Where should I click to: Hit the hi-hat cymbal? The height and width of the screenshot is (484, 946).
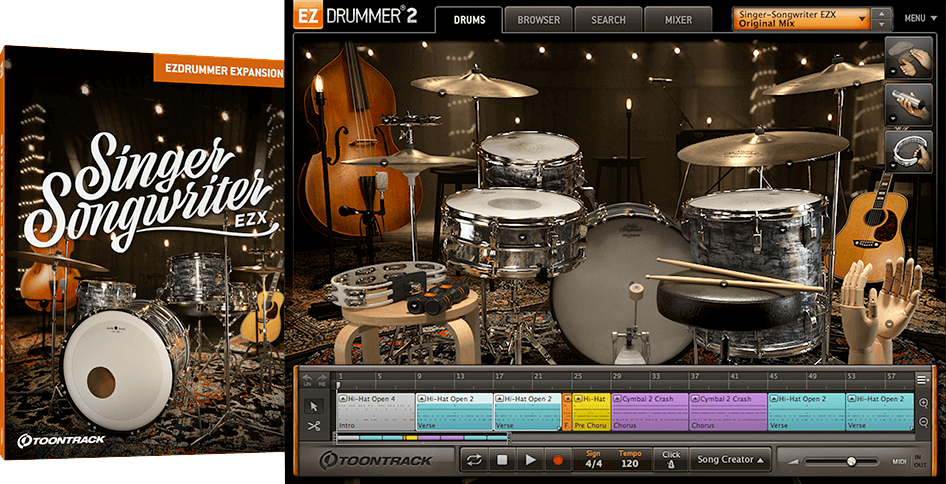[409, 161]
